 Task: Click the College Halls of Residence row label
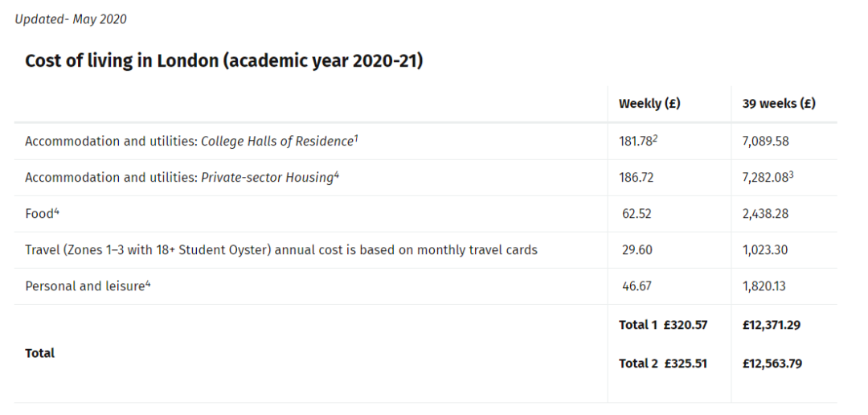pyautogui.click(x=189, y=142)
